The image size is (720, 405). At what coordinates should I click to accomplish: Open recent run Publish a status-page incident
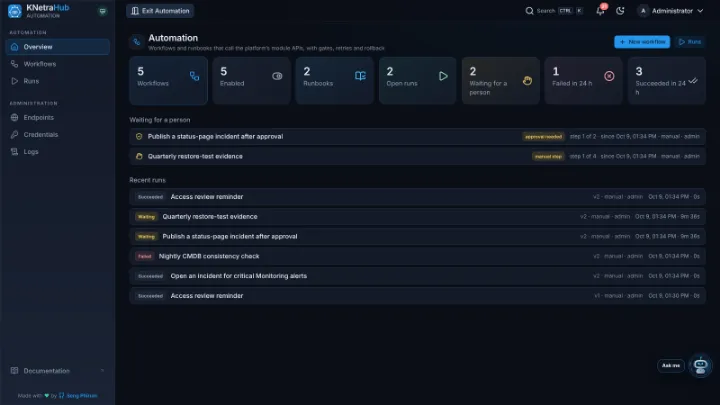(x=417, y=236)
